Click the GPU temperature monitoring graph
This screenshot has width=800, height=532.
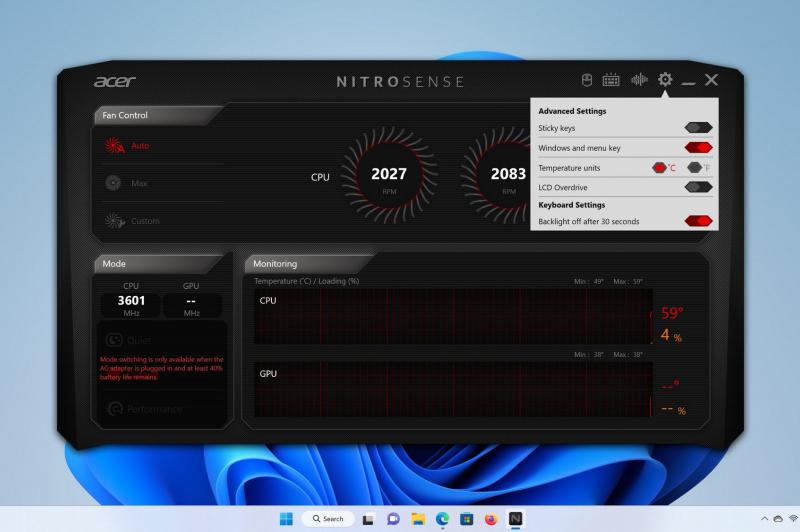point(453,390)
